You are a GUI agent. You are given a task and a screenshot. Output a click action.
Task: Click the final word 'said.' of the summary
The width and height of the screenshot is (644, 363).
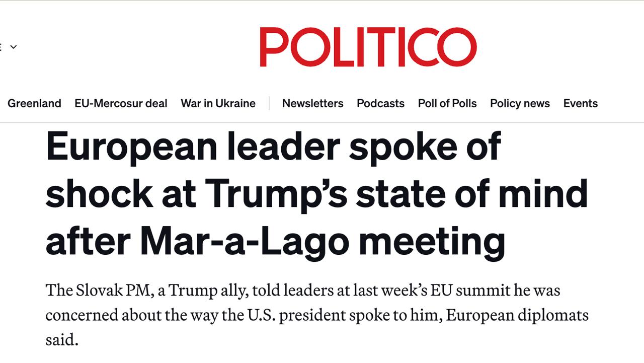click(62, 339)
